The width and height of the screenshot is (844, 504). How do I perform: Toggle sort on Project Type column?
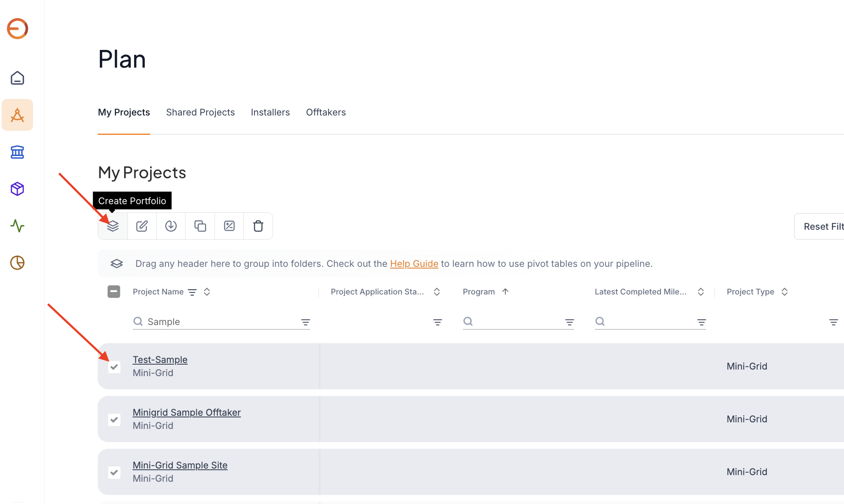[x=785, y=292]
